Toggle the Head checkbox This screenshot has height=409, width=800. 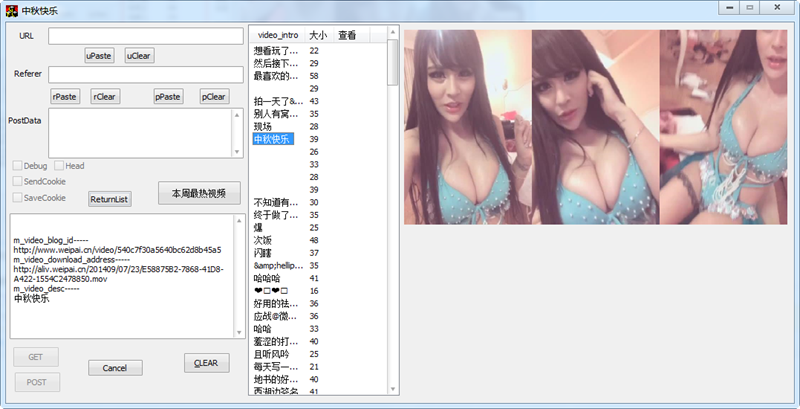[x=59, y=166]
